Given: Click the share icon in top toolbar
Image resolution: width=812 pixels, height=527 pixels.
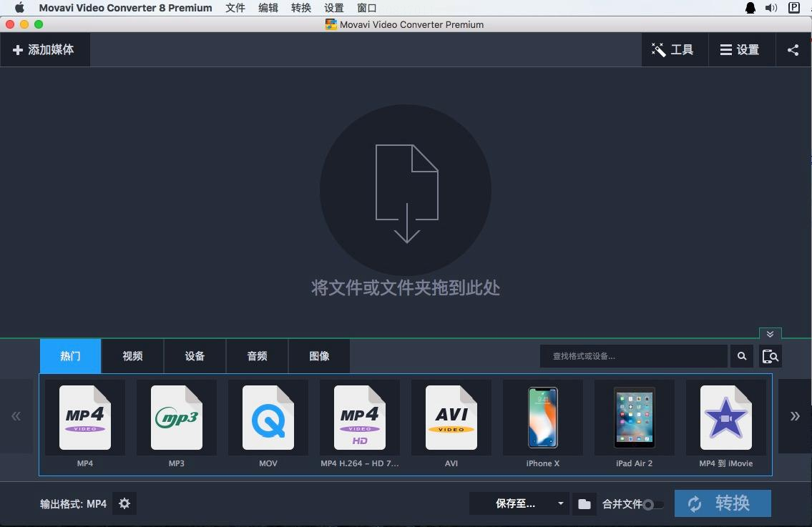Looking at the screenshot, I should (x=793, y=50).
